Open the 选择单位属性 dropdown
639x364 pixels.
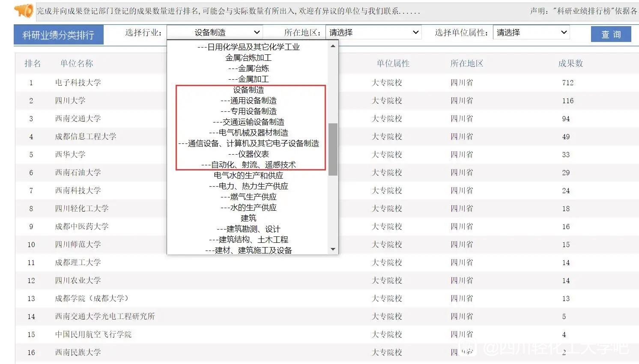tap(531, 33)
